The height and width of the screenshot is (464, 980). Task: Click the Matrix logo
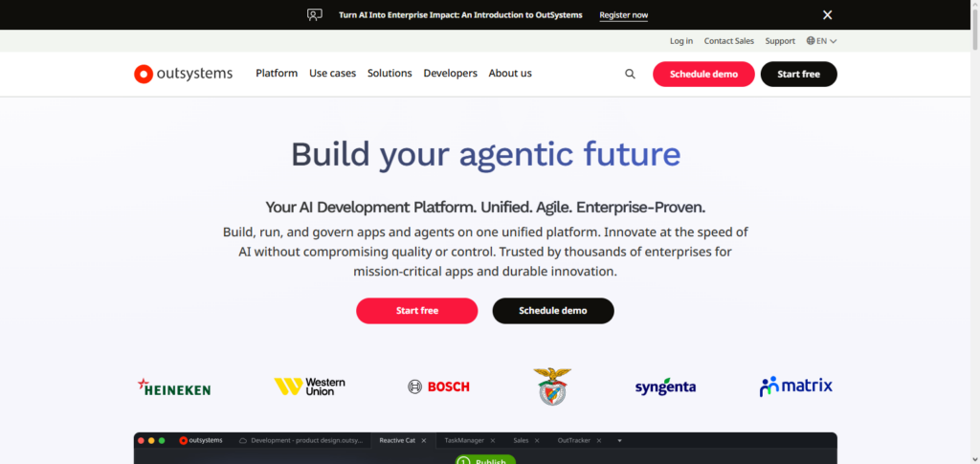(x=795, y=386)
